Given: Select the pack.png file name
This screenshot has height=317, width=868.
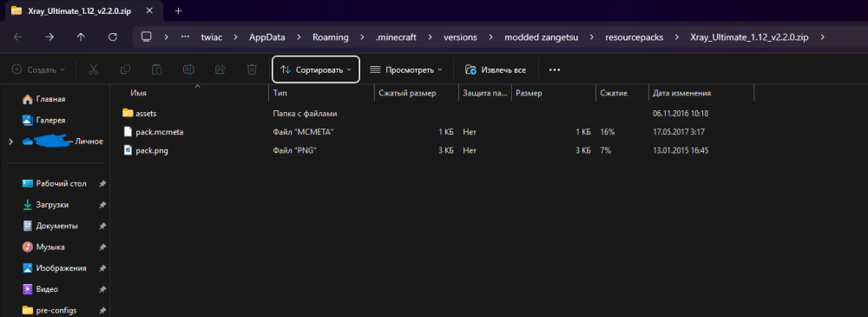Looking at the screenshot, I should 151,150.
